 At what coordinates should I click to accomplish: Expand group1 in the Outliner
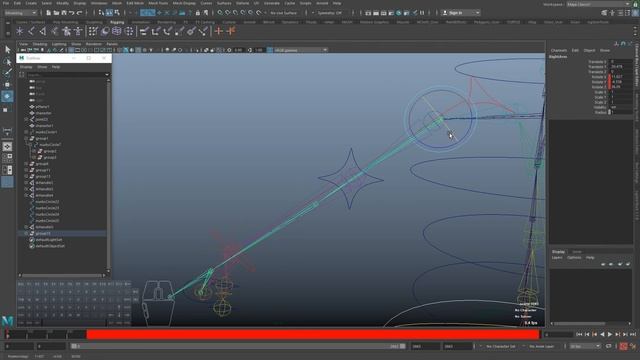click(x=27, y=138)
